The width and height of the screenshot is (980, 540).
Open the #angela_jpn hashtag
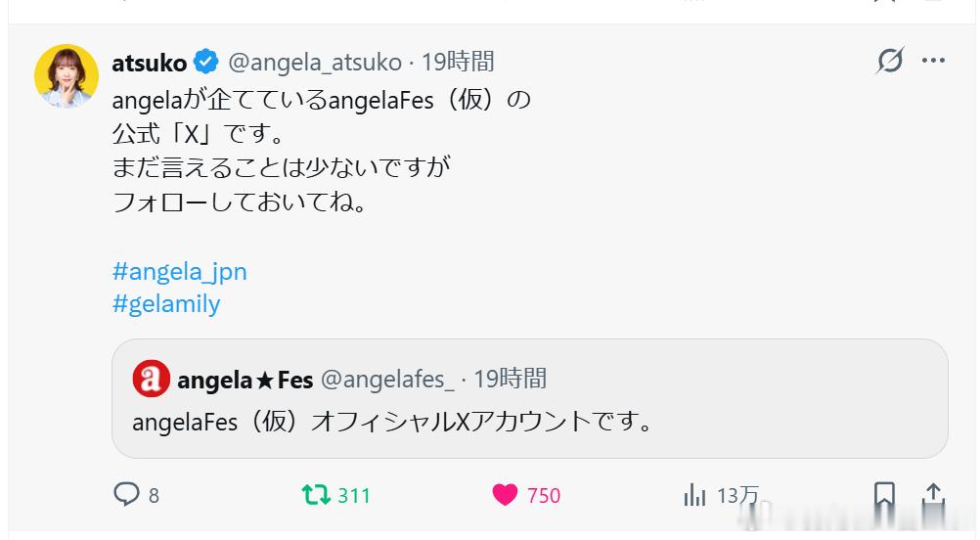pyautogui.click(x=180, y=272)
